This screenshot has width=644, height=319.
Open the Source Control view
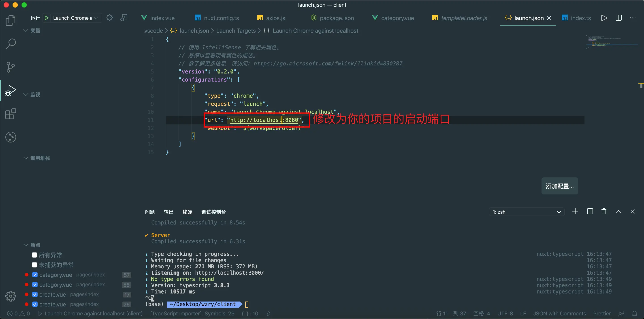(x=11, y=67)
